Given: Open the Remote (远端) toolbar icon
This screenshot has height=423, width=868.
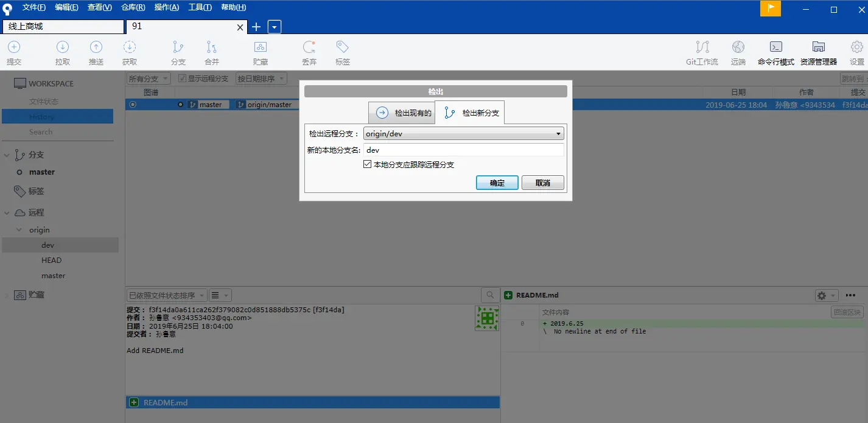Looking at the screenshot, I should coord(738,47).
